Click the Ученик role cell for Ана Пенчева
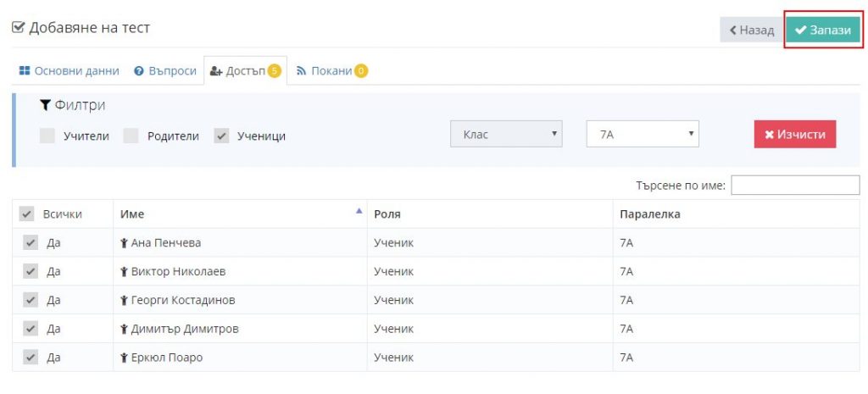This screenshot has width=868, height=394. (490, 243)
